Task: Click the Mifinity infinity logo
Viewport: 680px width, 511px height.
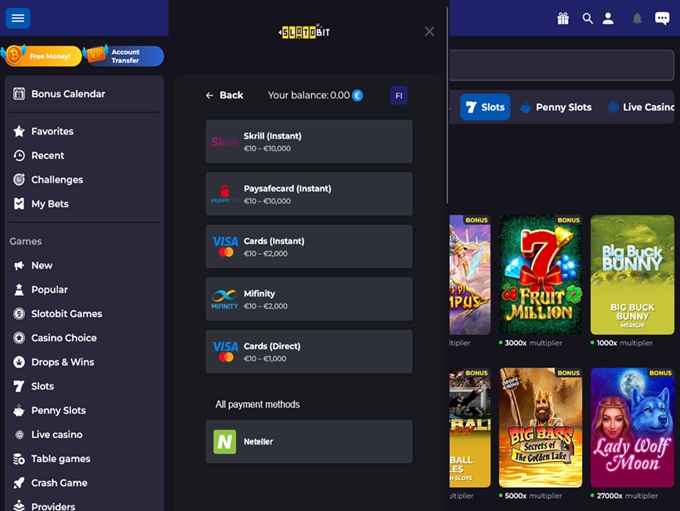Action: pyautogui.click(x=225, y=299)
